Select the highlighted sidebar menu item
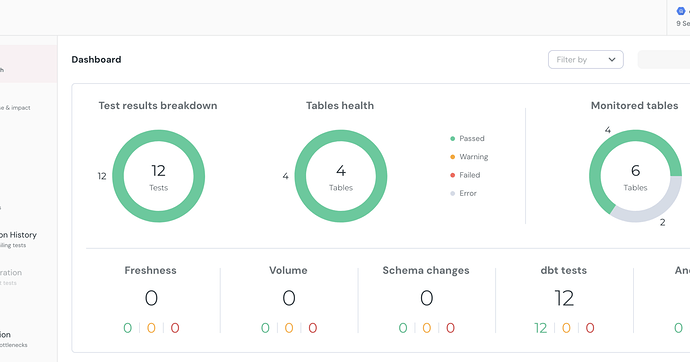Viewport: 690px width, 362px height. pyautogui.click(x=28, y=64)
